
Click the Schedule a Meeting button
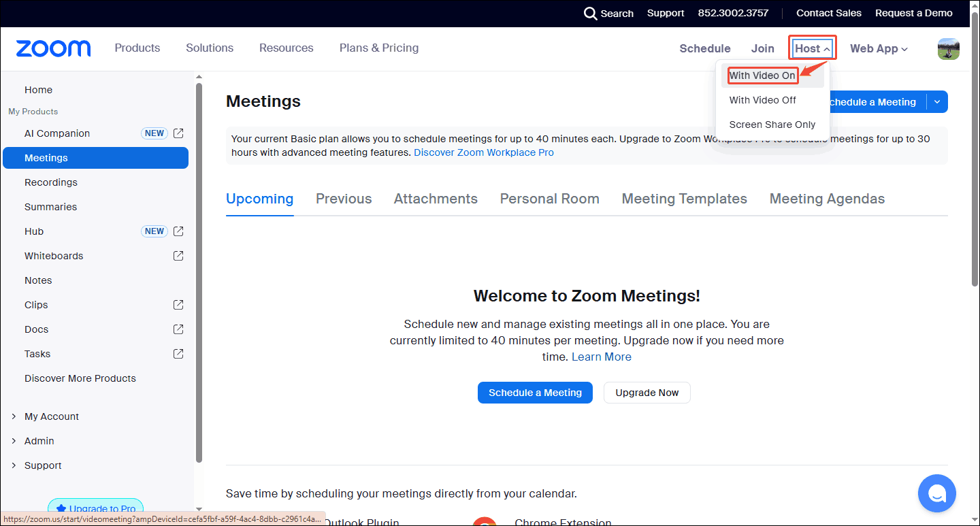pyautogui.click(x=535, y=393)
